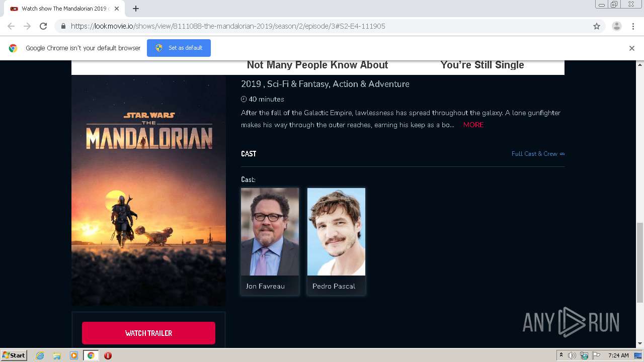The image size is (644, 362).
Task: Click the genre line 2019, Sci-Fi & Fantasy
Action: [325, 84]
